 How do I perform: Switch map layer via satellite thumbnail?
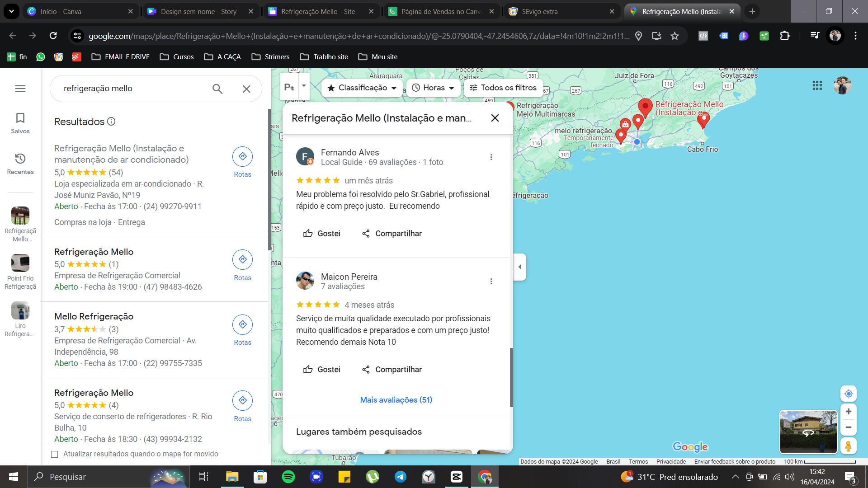coord(808,432)
